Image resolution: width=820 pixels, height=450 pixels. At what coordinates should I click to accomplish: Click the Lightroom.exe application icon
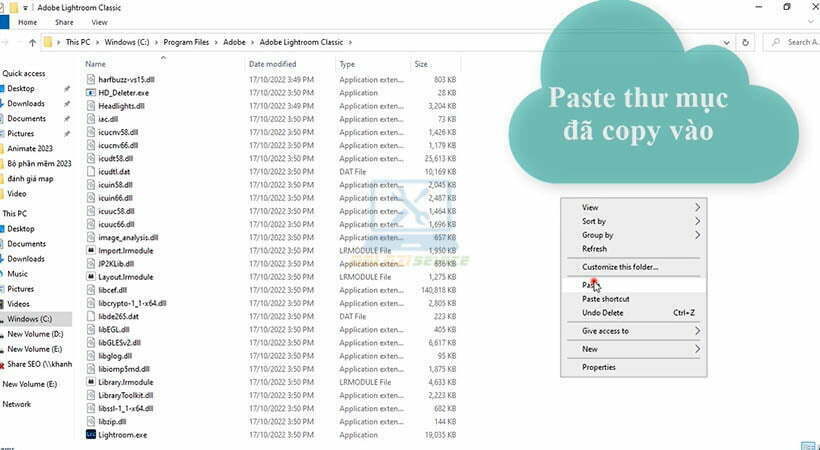tap(90, 435)
